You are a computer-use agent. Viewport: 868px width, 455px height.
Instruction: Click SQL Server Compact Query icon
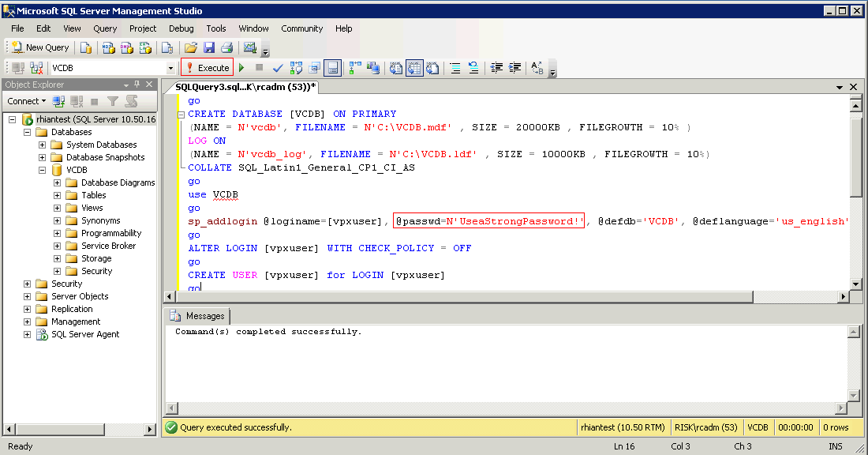167,47
